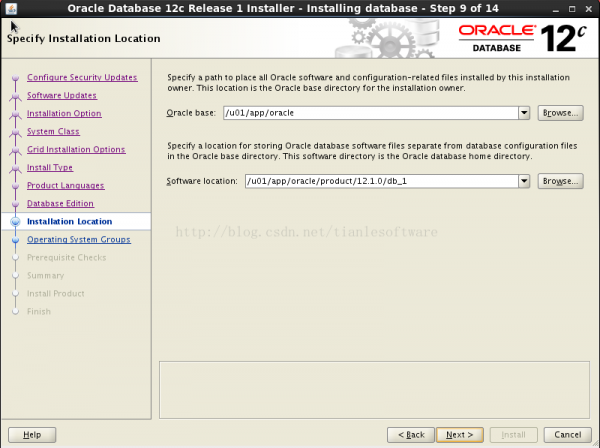This screenshot has height=448, width=600.
Task: Click step bullet beside Software Updates
Action: 15,96
